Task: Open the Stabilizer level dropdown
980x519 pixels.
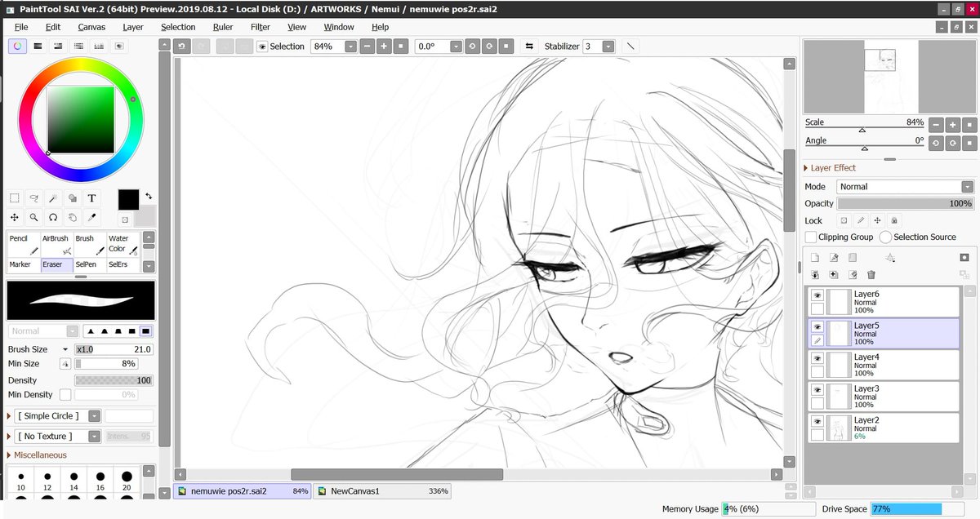Action: click(608, 47)
